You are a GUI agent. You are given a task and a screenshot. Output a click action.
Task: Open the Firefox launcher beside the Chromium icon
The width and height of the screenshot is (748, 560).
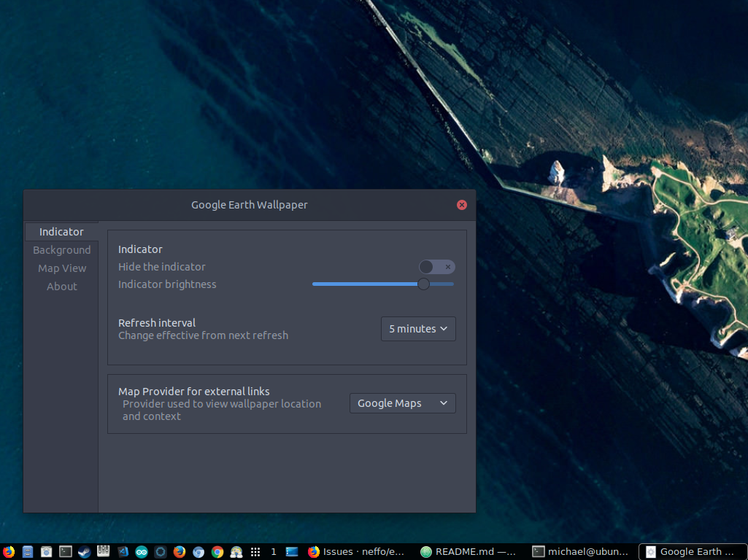point(180,552)
